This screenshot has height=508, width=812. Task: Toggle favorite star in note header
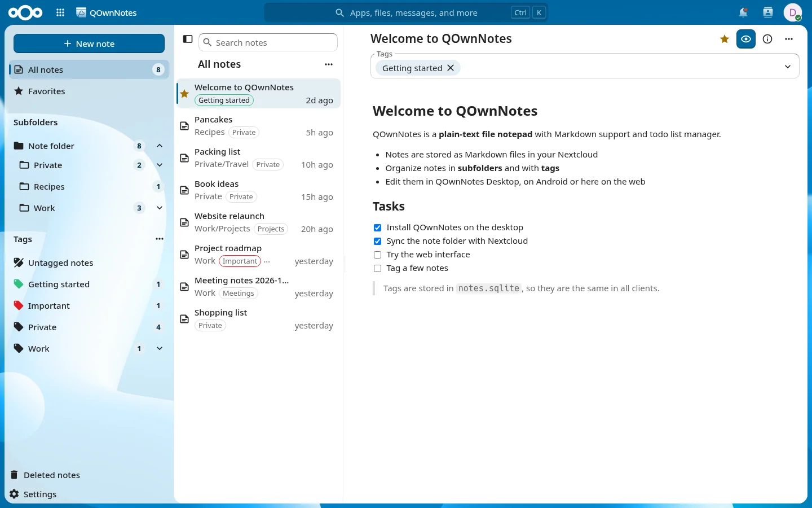click(x=725, y=39)
